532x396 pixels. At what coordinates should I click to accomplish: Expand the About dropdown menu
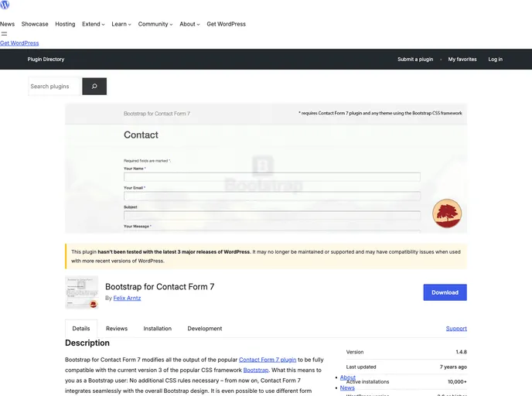pyautogui.click(x=189, y=24)
